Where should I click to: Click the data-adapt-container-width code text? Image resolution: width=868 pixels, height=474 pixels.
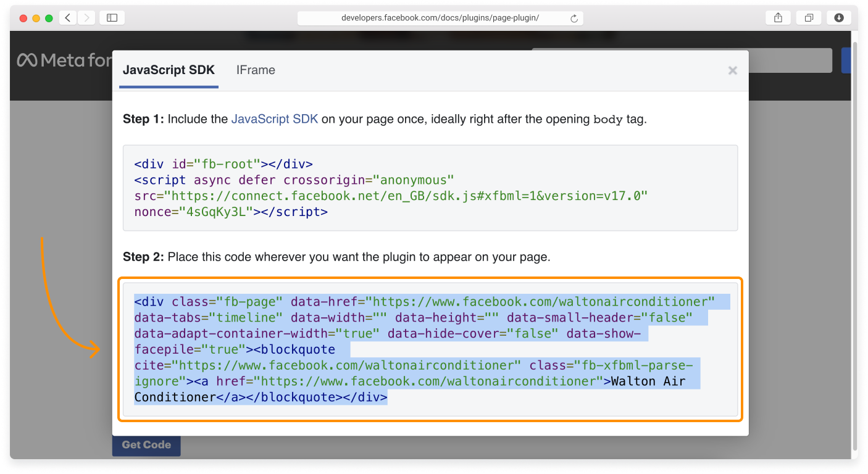[x=257, y=334]
